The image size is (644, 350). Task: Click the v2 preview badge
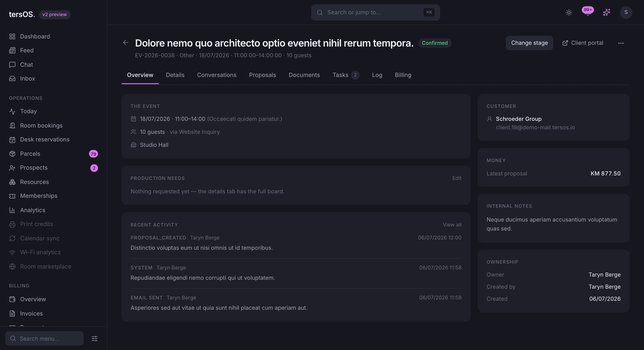[x=55, y=15]
